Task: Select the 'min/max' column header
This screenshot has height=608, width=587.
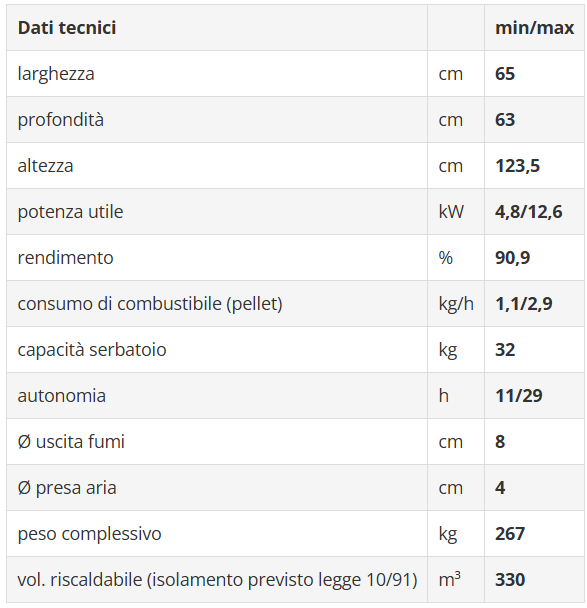Action: (x=534, y=28)
